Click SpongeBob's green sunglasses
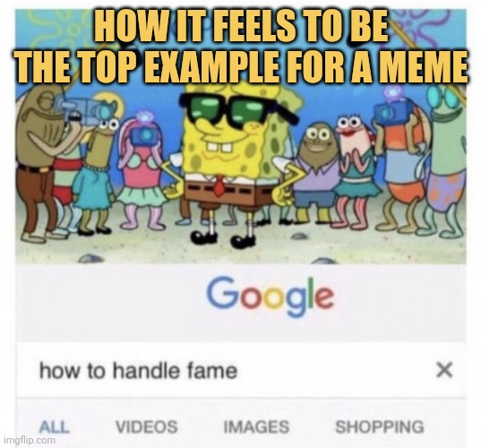Image resolution: width=481 pixels, height=448 pixels. pos(238,110)
